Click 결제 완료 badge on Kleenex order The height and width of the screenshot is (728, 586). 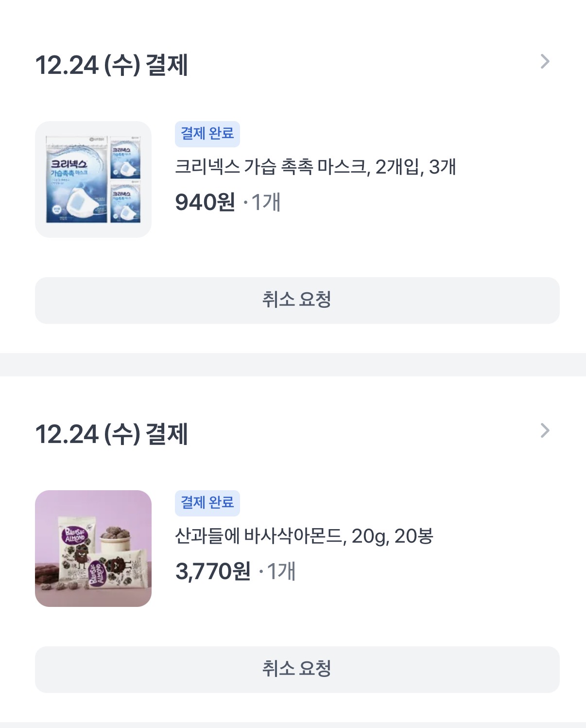click(207, 134)
